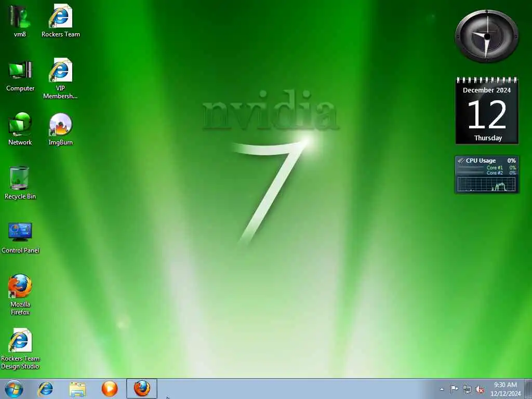Select the Mozilla Firefox desktop shortcut
Screen dimensions: 532x399
tap(20, 295)
